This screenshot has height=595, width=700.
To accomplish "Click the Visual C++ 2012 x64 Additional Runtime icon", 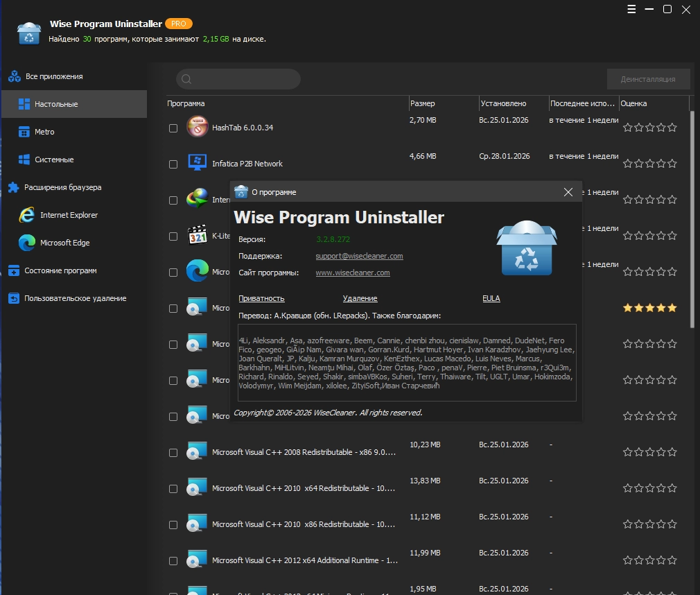I will click(x=197, y=559).
